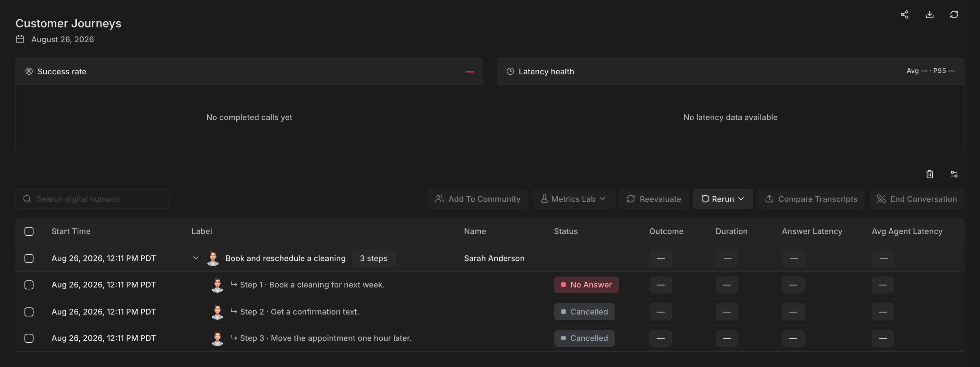Click the Label column header

tap(202, 231)
